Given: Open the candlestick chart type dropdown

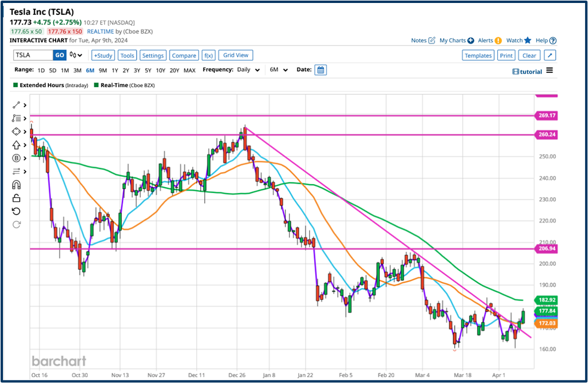Looking at the screenshot, I should pos(76,56).
